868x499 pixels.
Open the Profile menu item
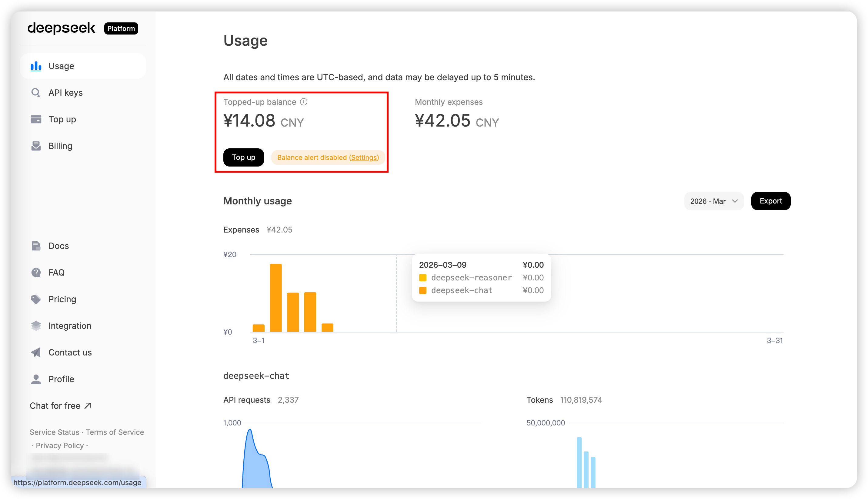tap(61, 379)
